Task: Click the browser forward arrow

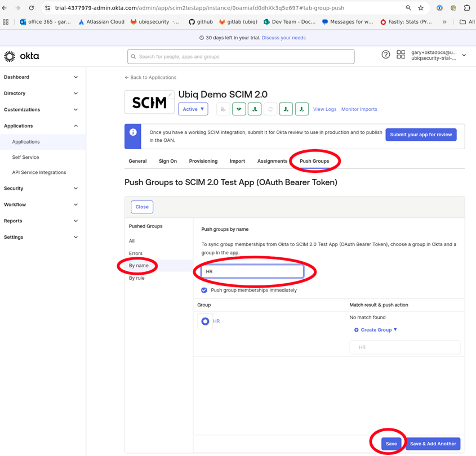Action: coord(17,8)
